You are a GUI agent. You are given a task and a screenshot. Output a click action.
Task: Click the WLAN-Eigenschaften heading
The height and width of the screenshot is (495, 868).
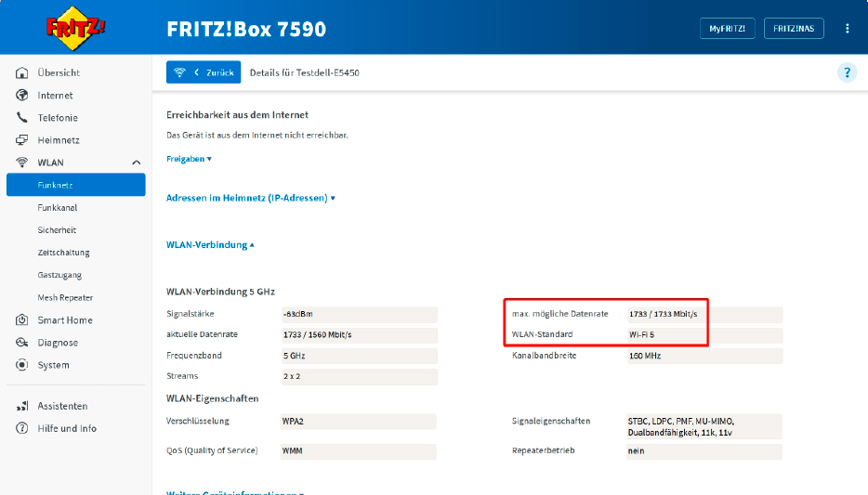click(x=212, y=398)
